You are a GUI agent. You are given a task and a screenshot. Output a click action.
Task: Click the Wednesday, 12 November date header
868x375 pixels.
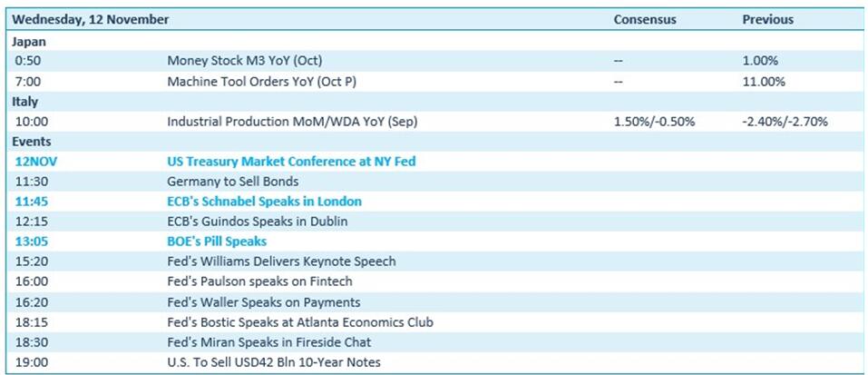tap(91, 19)
